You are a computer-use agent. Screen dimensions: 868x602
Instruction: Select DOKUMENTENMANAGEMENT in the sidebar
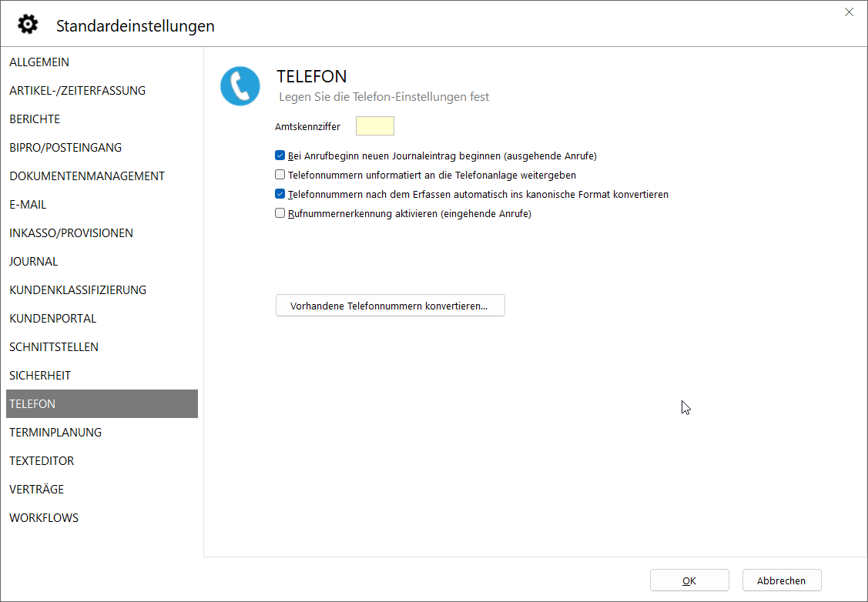point(87,176)
